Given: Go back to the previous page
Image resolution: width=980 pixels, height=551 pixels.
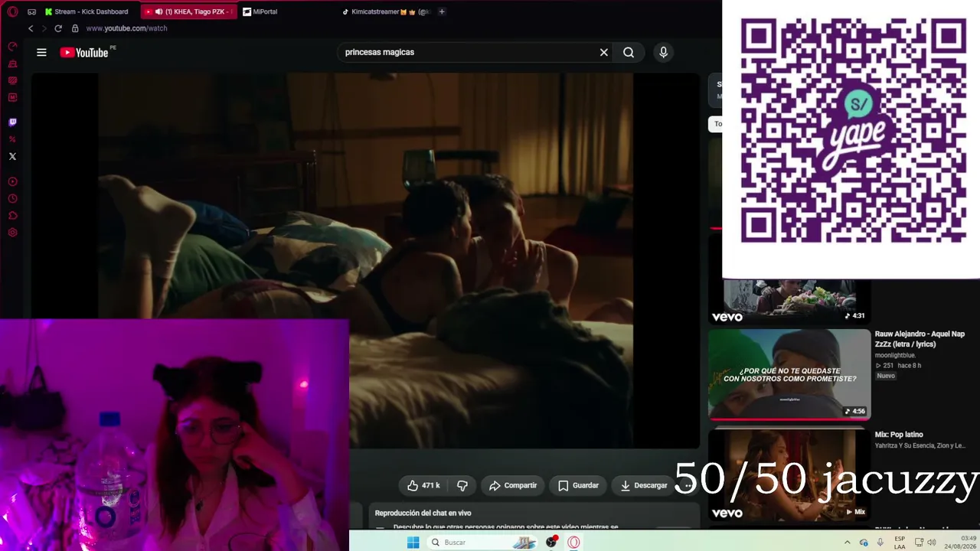Looking at the screenshot, I should 31,28.
